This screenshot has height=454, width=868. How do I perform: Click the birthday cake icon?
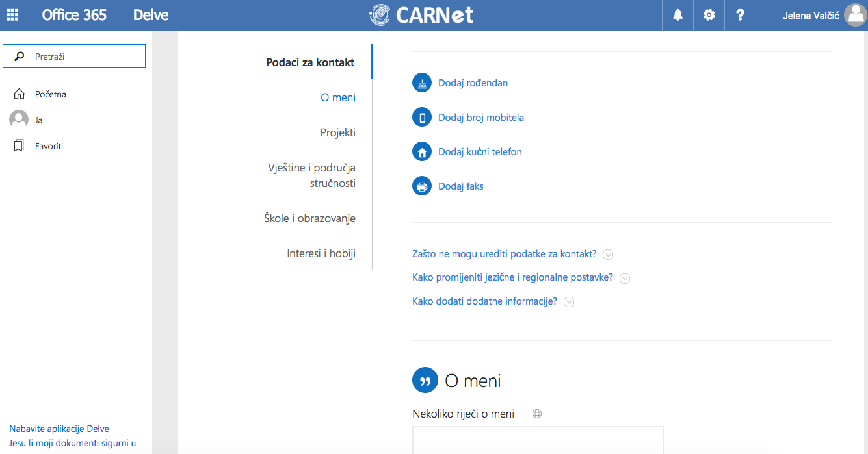[x=422, y=83]
